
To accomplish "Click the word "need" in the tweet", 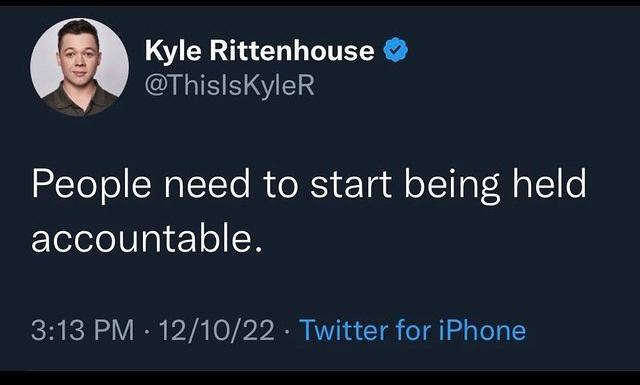I will [207, 183].
